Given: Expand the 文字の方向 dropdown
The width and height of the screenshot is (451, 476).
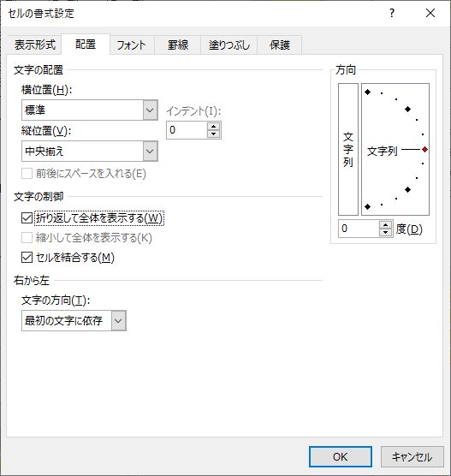Looking at the screenshot, I should tap(74, 320).
